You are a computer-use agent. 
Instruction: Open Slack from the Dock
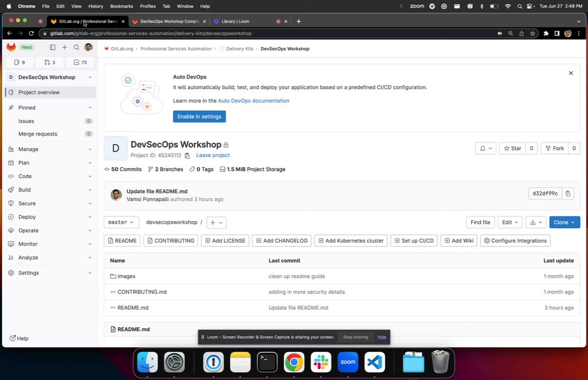(321, 362)
